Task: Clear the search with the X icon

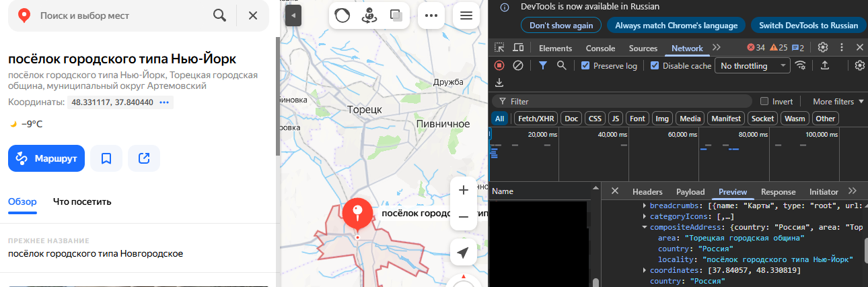Action: point(253,15)
